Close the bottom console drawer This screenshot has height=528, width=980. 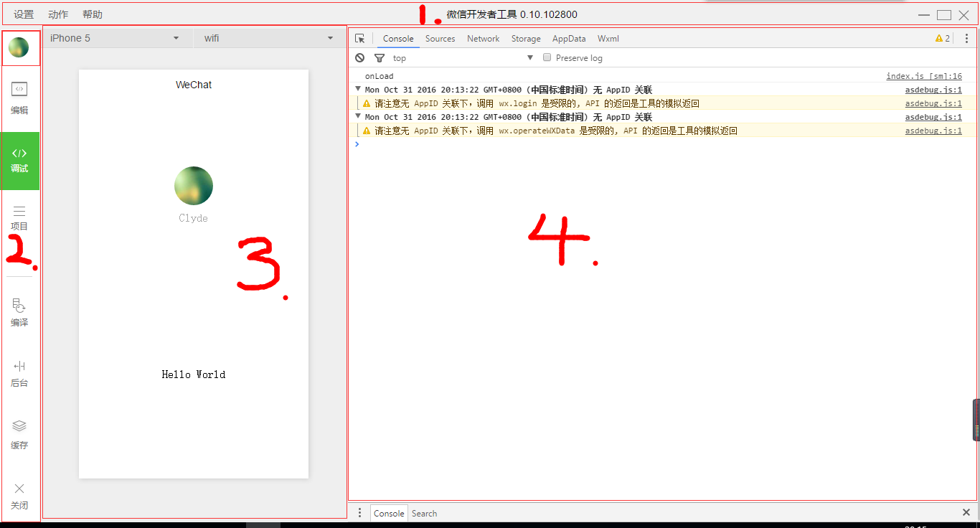coord(966,512)
